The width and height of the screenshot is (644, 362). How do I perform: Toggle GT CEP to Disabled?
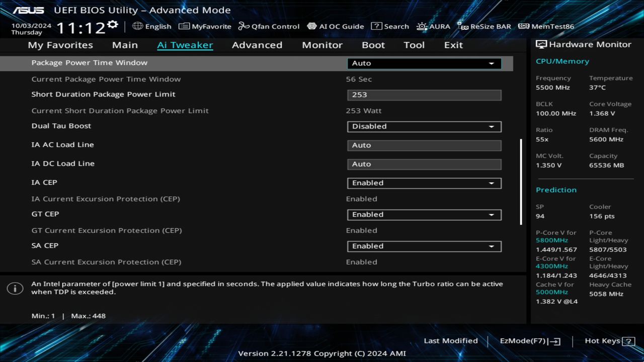point(424,215)
